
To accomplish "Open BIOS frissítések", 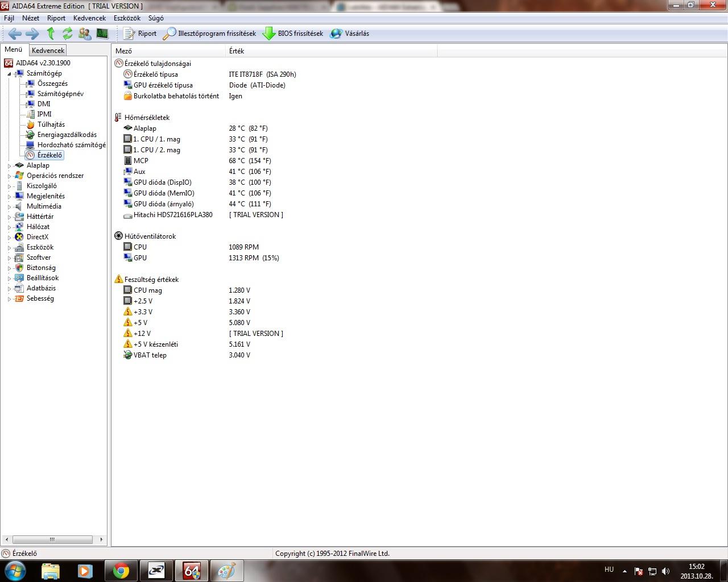I will click(293, 34).
